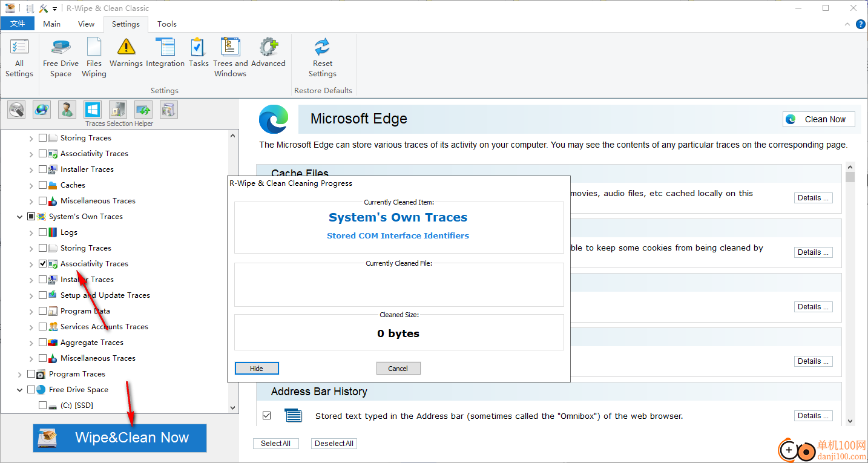Click the blue help question mark icon
Screen dimensions: 868x463
point(860,24)
